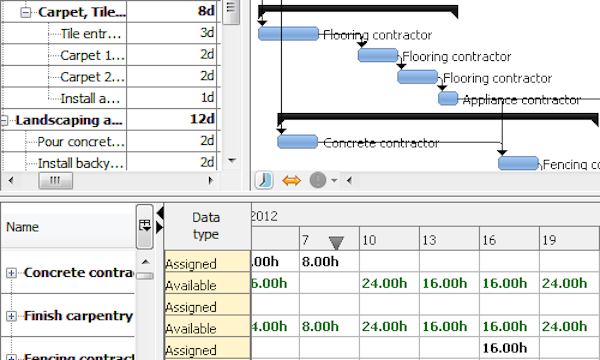
Task: Click the task table scroll-left arrow
Action: (11, 181)
